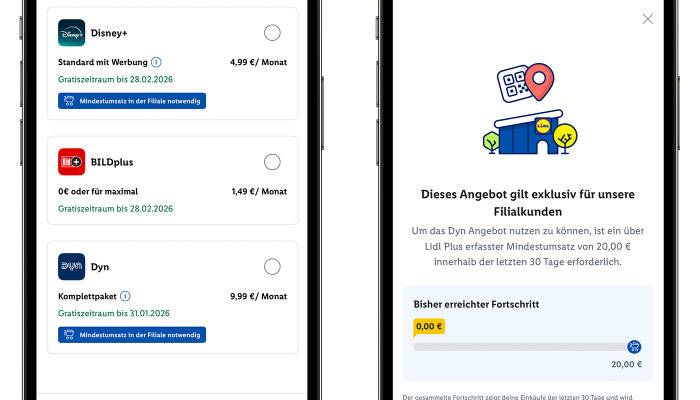Viewport: 700px width, 400px height.
Task: Select the Dyn radio button
Action: coord(272,267)
